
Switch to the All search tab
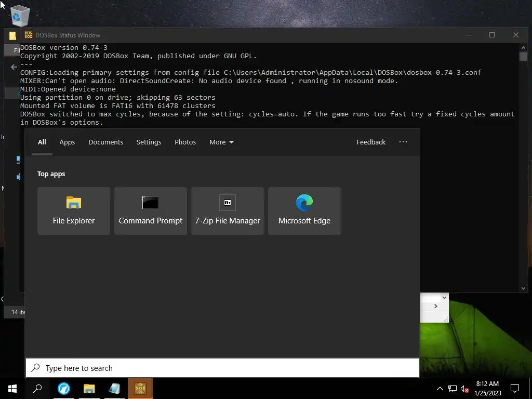(42, 142)
